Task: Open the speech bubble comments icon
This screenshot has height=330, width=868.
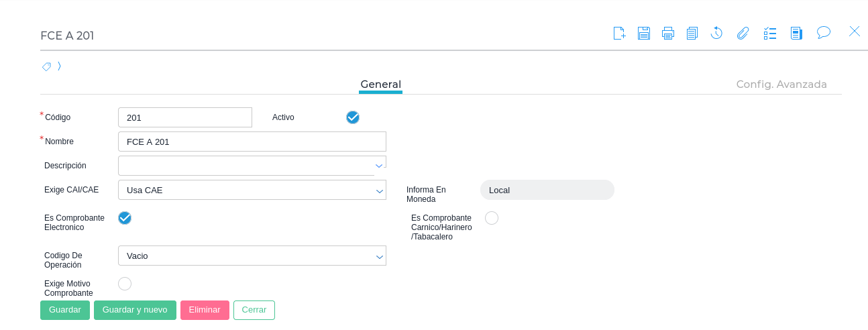Action: tap(824, 32)
